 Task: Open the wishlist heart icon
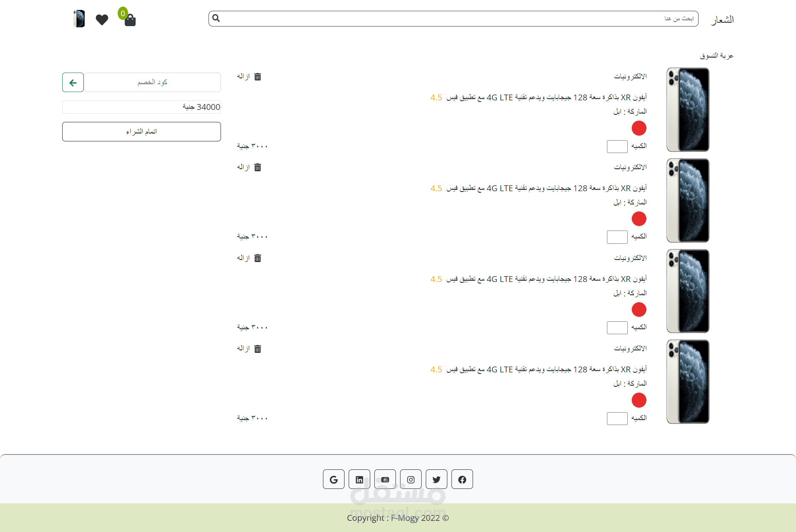click(x=102, y=19)
